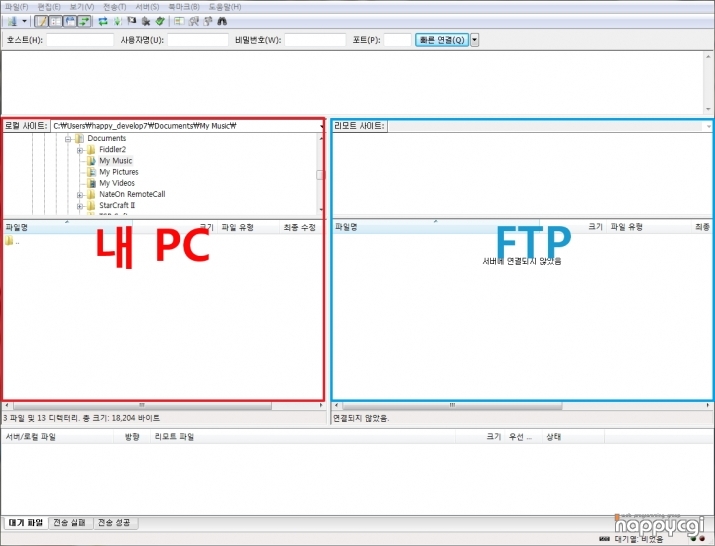Click the remote file list horizontal scrollbar

tap(452, 405)
